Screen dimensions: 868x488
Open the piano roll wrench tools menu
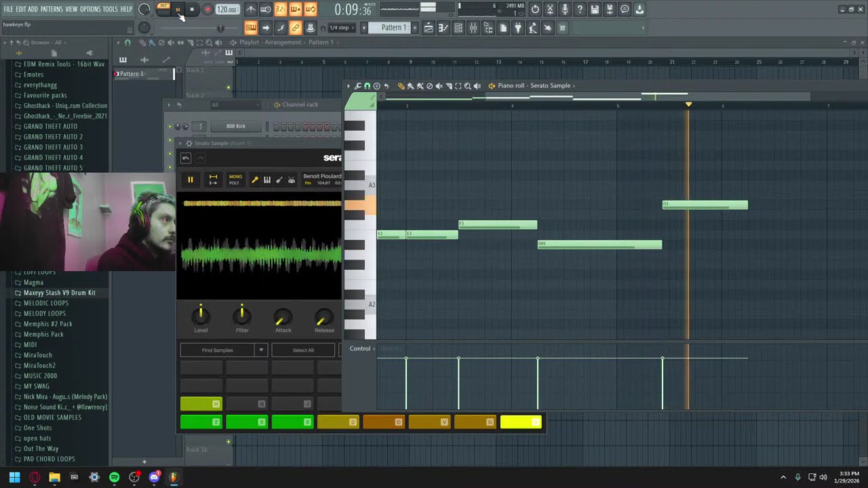click(358, 86)
